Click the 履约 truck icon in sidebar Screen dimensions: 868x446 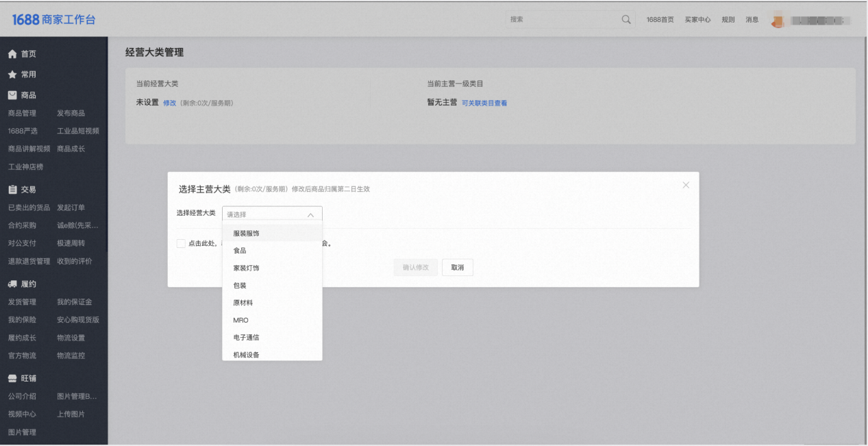tap(12, 284)
